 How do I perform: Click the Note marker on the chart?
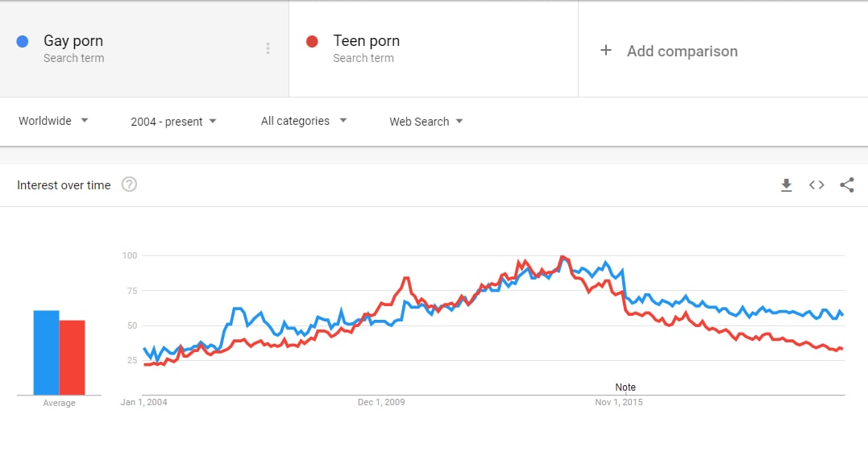coord(625,387)
